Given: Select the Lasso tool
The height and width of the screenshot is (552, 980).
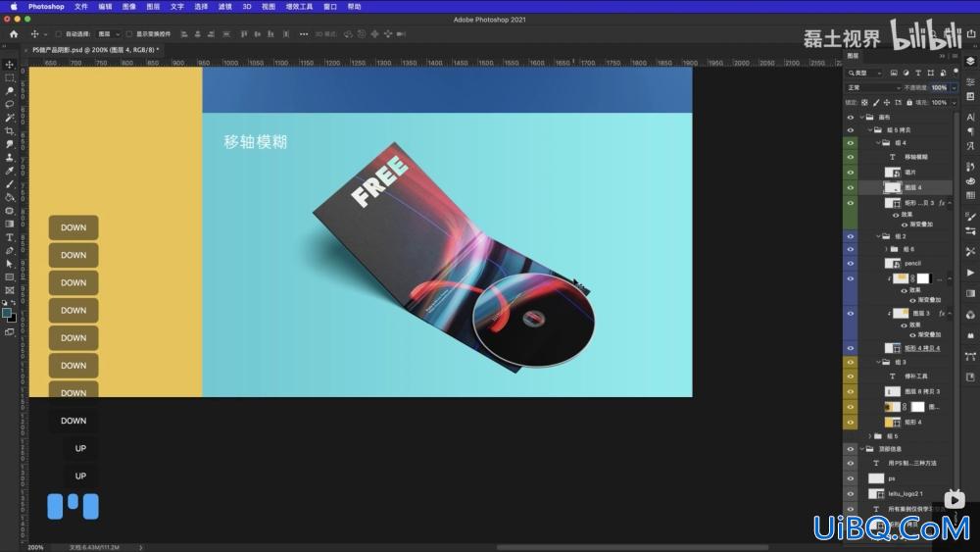Looking at the screenshot, I should (x=10, y=104).
